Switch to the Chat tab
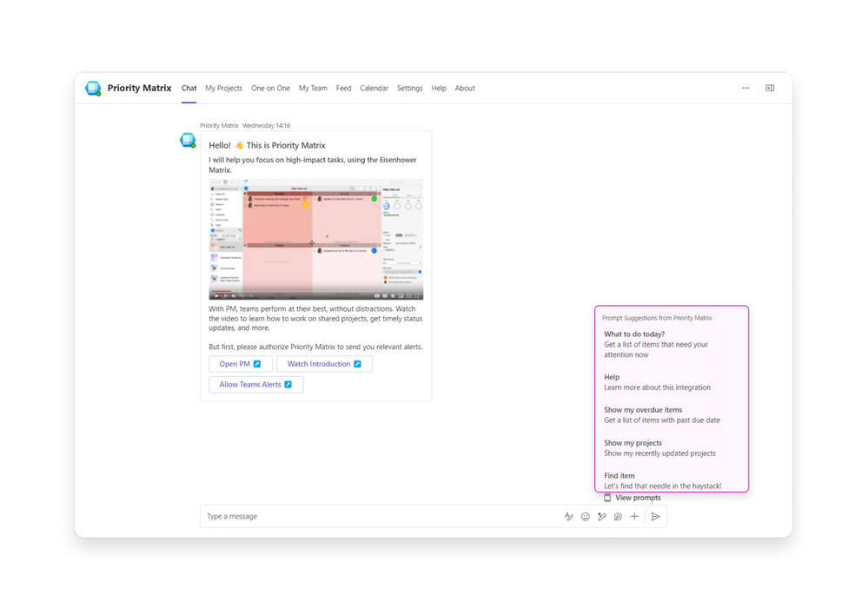 (x=189, y=88)
